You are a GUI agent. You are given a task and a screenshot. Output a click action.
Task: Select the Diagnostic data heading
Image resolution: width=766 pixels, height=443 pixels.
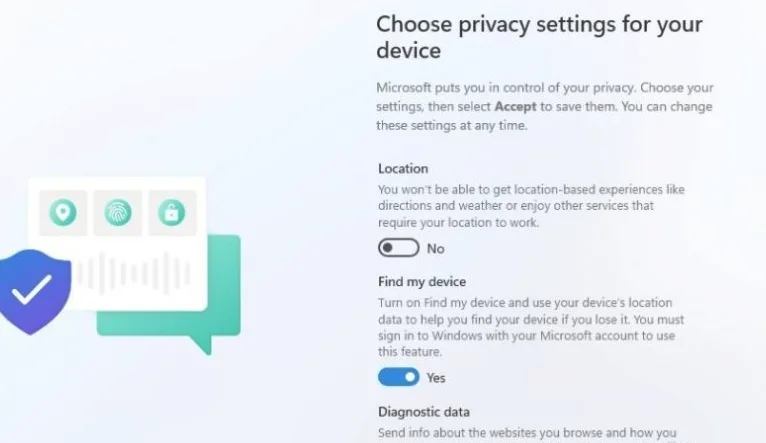tap(424, 412)
